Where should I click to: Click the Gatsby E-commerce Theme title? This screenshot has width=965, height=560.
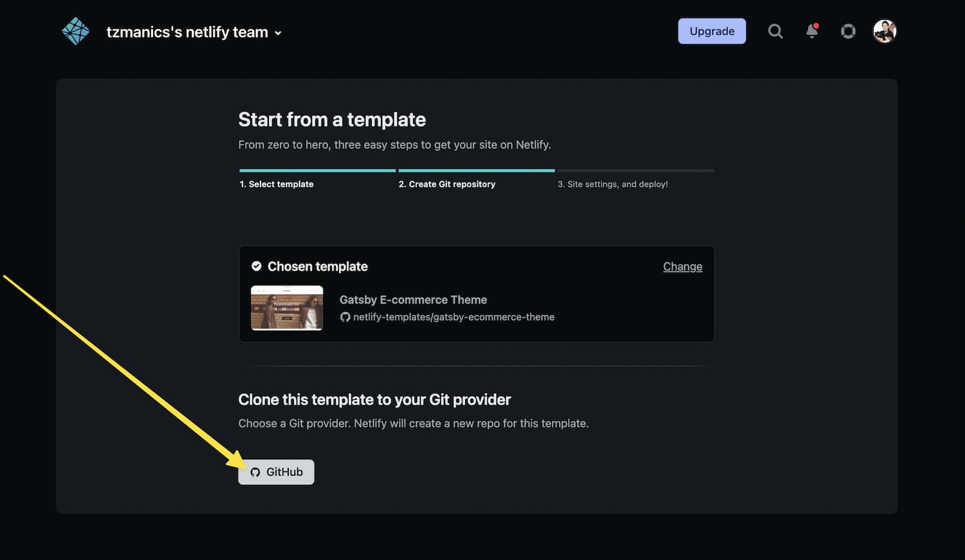click(x=413, y=300)
